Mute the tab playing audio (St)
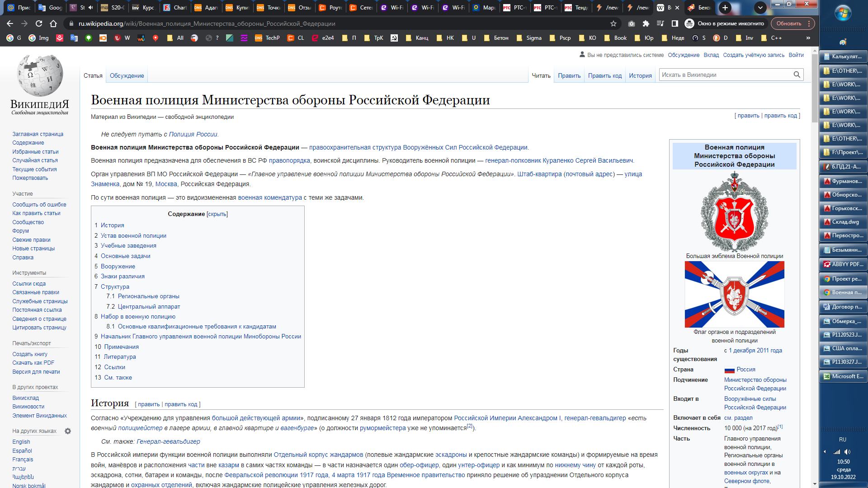Screen dimensions: 868x488 point(91,7)
